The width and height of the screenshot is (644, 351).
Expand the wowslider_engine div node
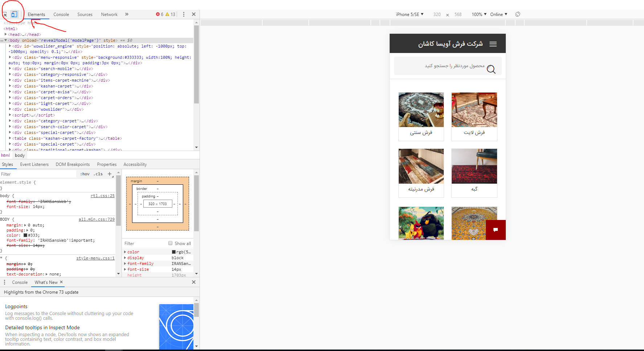pyautogui.click(x=10, y=46)
